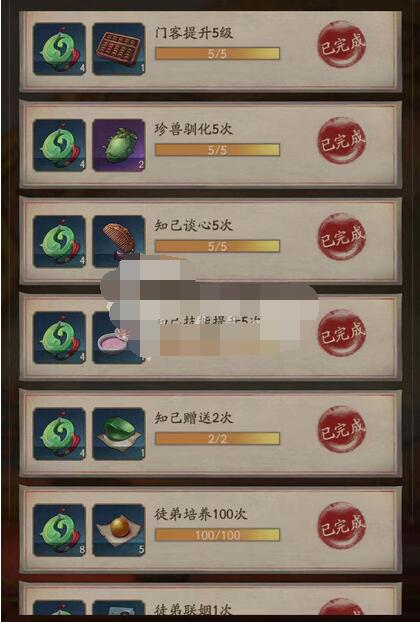This screenshot has width=420, height=622.
Task: Tap the pink powder bowl reward icon
Action: click(x=119, y=338)
